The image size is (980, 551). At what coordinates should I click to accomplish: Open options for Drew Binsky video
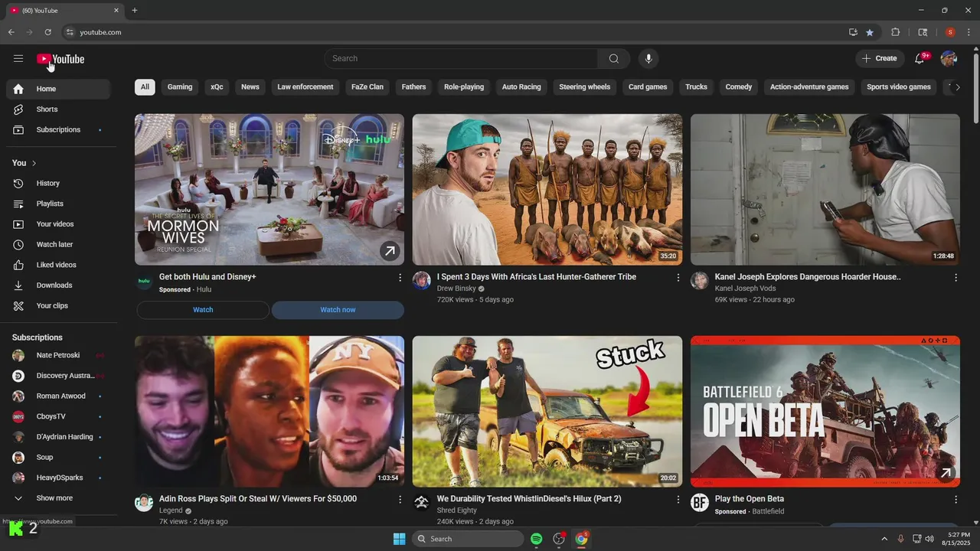(x=678, y=278)
